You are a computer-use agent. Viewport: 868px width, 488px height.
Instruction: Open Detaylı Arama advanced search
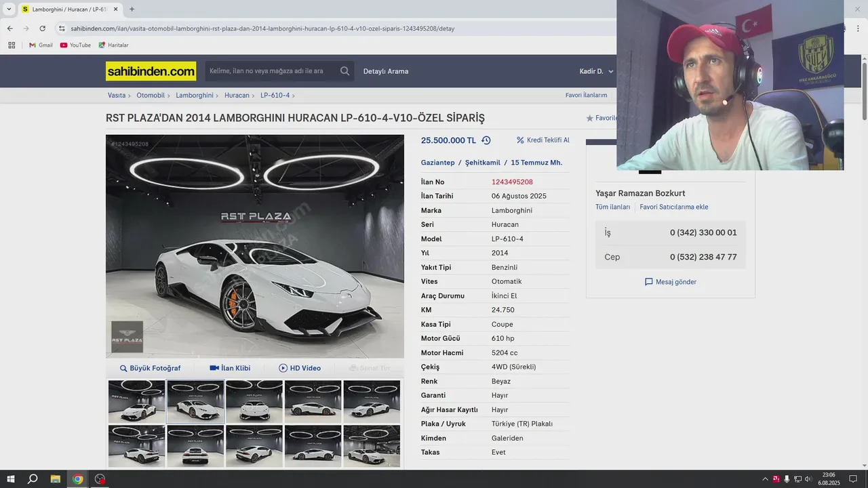(386, 71)
